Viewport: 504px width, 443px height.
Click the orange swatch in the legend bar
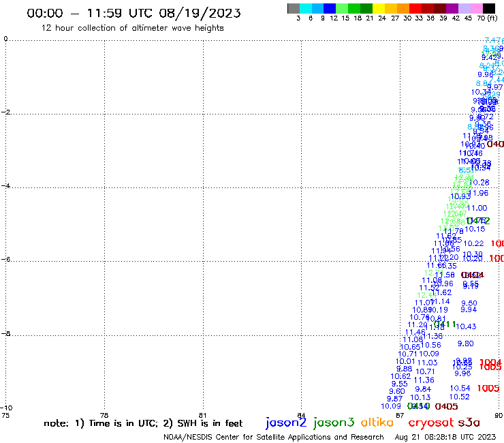tap(403, 8)
